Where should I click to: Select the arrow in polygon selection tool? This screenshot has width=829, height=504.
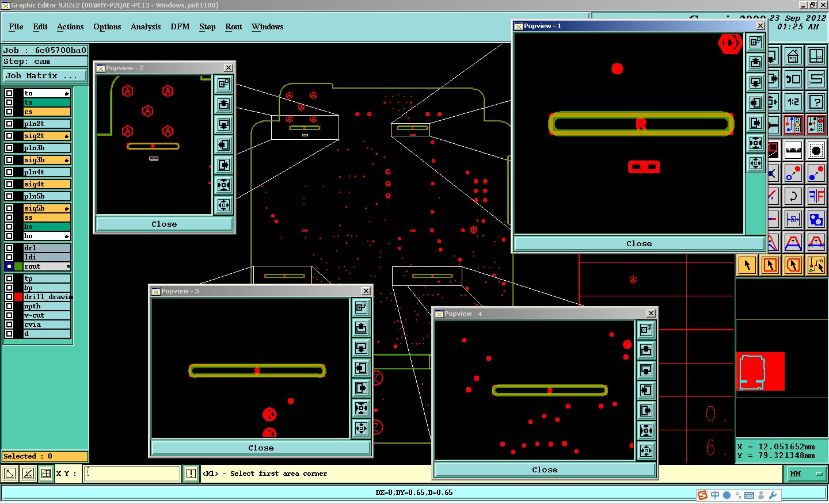tap(793, 265)
